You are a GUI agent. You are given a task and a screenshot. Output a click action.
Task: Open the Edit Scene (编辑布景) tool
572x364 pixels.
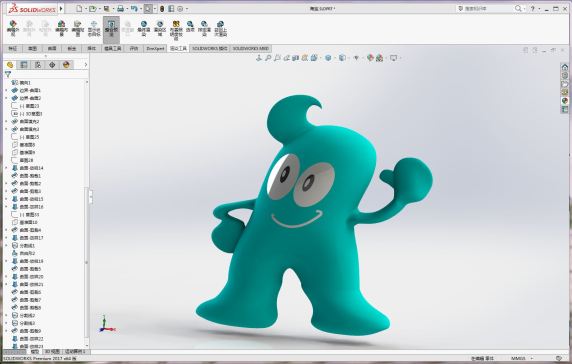click(x=62, y=28)
